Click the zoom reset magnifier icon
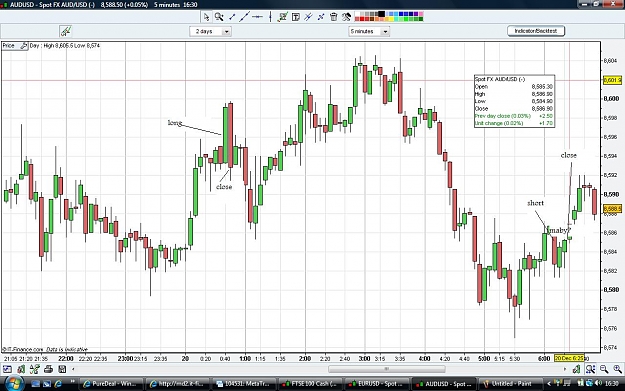Image resolution: width=625 pixels, height=391 pixels. click(x=590, y=369)
